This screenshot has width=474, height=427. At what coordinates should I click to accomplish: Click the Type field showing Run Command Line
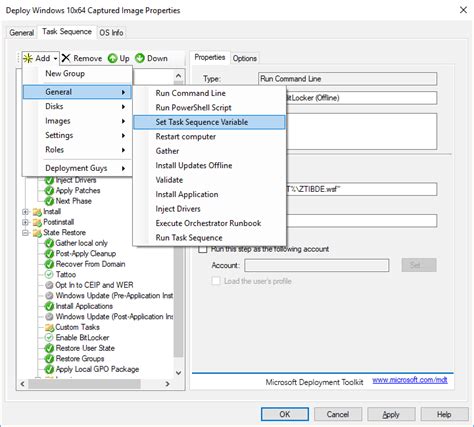(347, 79)
